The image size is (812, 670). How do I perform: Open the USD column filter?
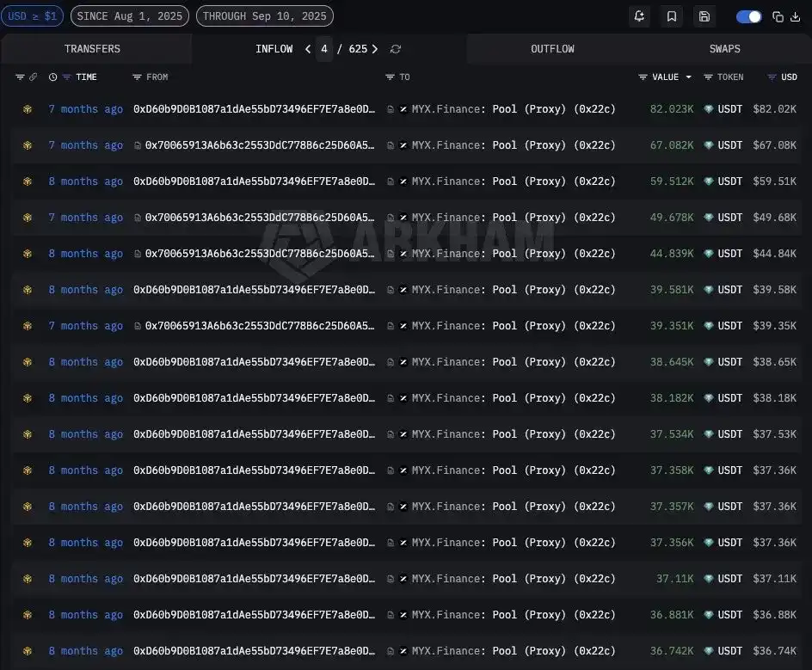coord(772,77)
